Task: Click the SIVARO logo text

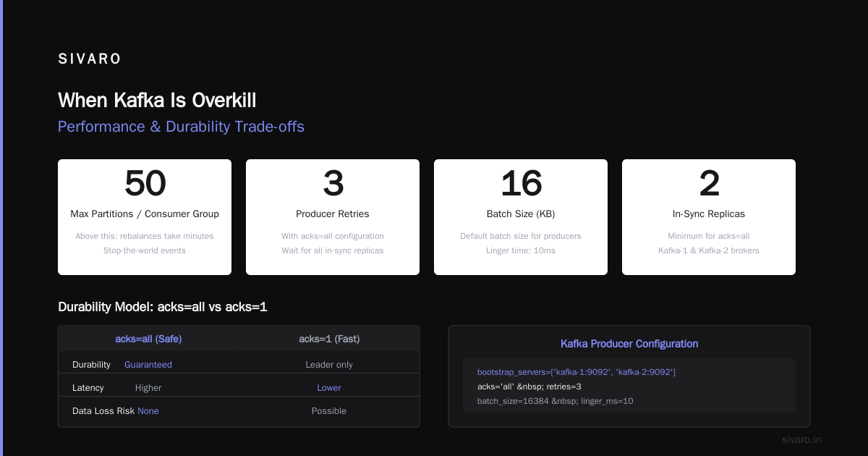Action: (x=90, y=59)
